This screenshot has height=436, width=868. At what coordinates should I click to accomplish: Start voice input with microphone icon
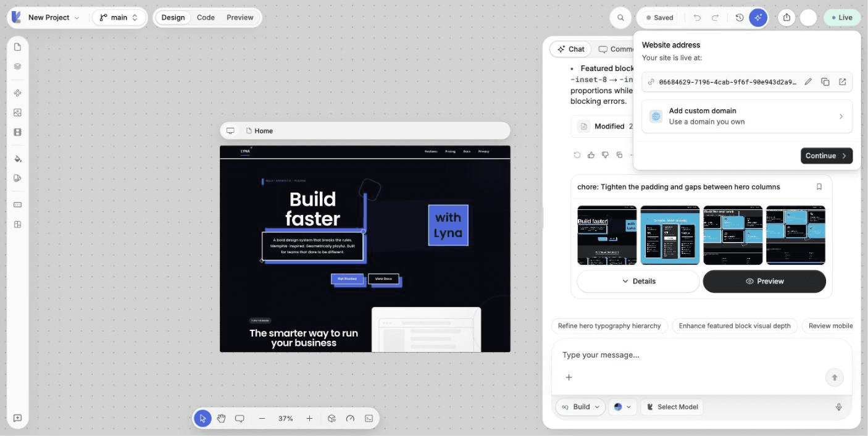pos(839,407)
